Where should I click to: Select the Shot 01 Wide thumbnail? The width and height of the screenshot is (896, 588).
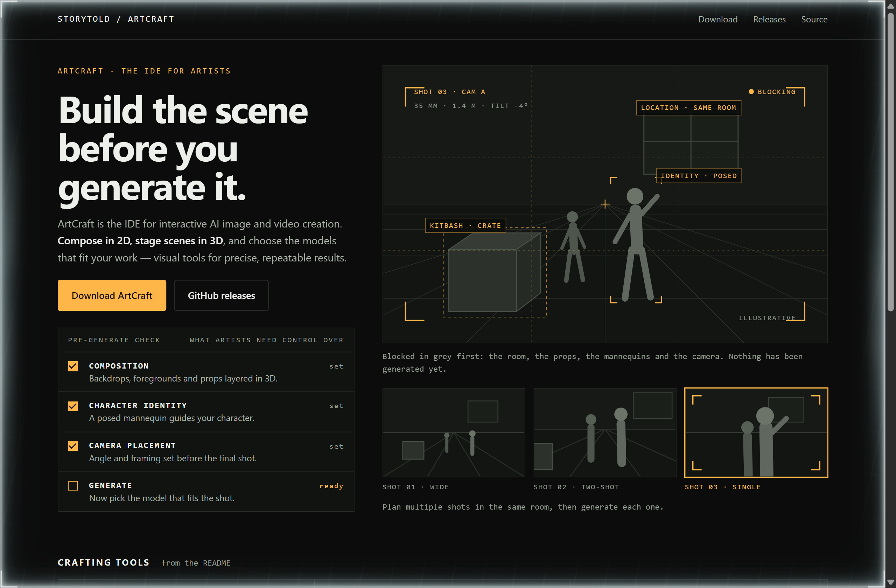[x=454, y=432]
